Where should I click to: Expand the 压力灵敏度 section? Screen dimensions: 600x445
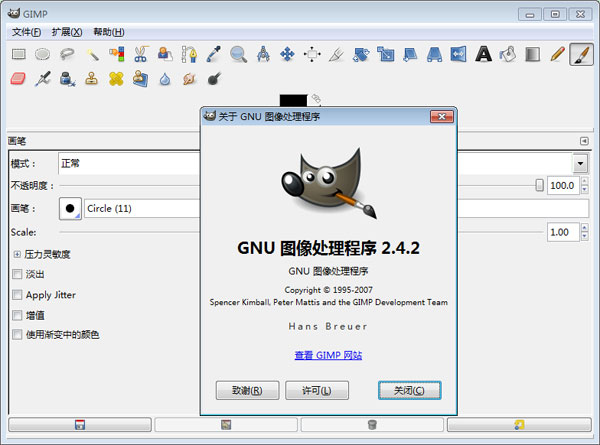[17, 254]
